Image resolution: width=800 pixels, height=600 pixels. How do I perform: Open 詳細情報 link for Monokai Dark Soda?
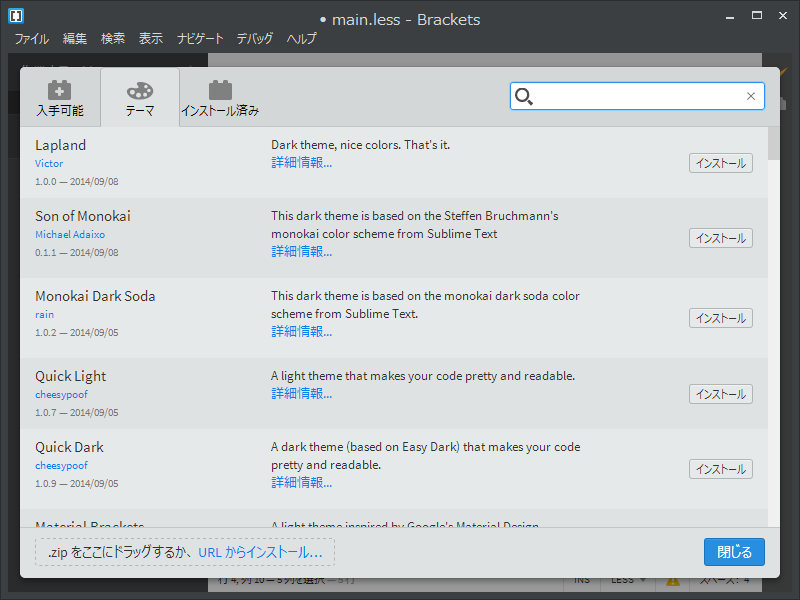302,332
